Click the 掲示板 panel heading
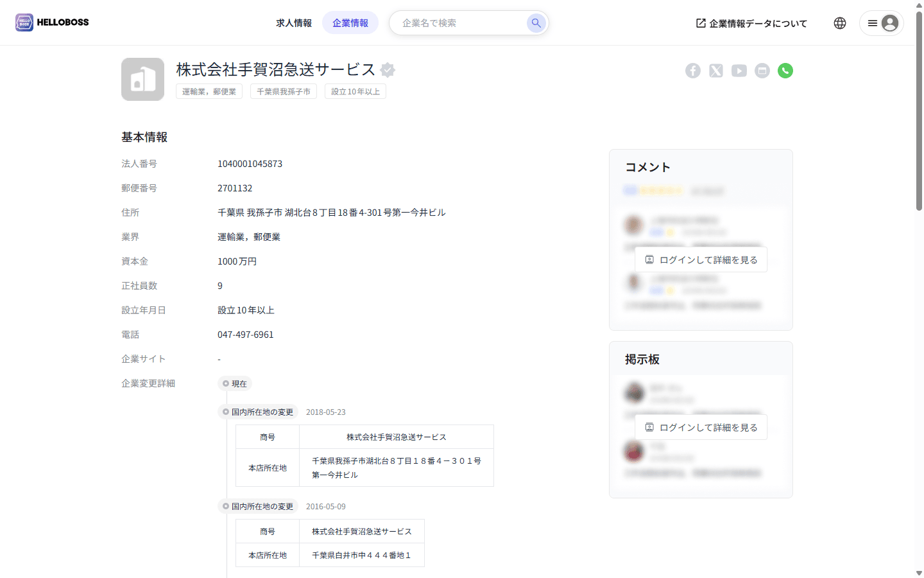Screen dimensions: 924x578 coord(642,360)
